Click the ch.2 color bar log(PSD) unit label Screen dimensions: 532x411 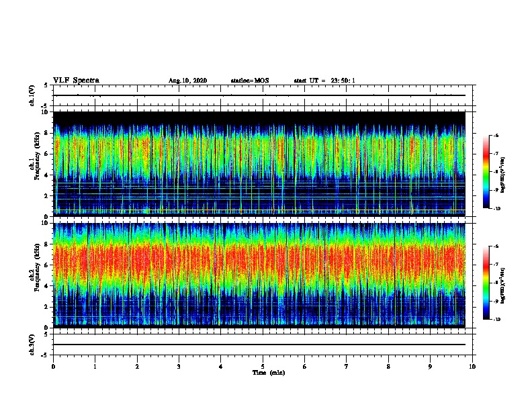pyautogui.click(x=503, y=286)
